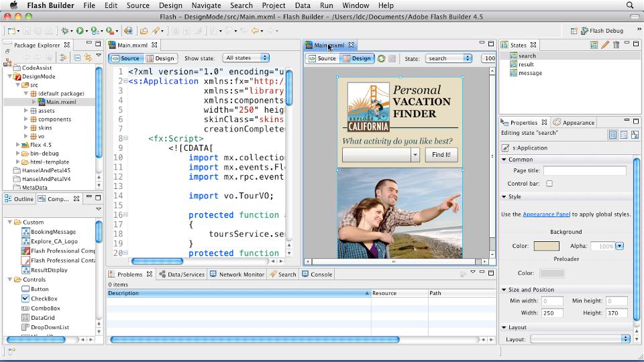This screenshot has height=362, width=644.
Task: Select BookingMessage custom component
Action: (53, 232)
